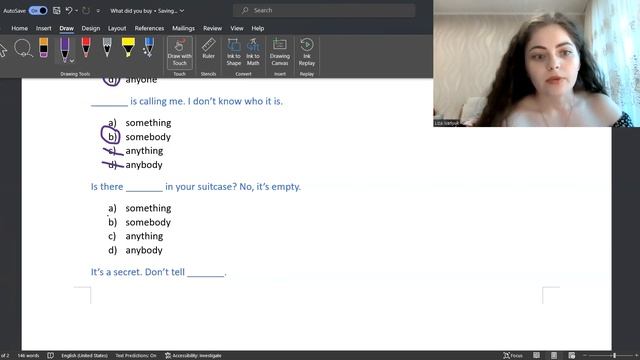Click the suitcase question sentence
Image resolution: width=640 pixels, height=360 pixels.
pyautogui.click(x=196, y=187)
